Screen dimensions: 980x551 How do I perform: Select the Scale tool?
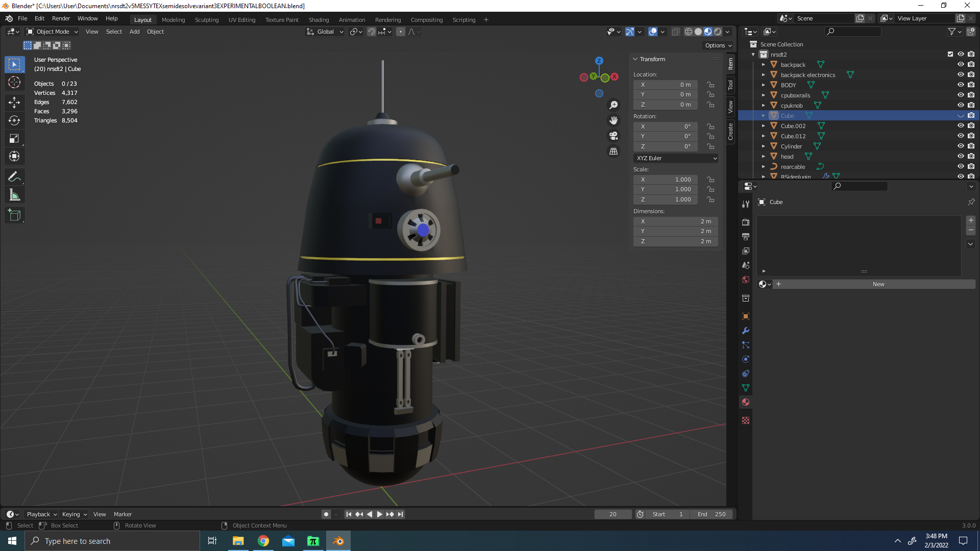14,138
